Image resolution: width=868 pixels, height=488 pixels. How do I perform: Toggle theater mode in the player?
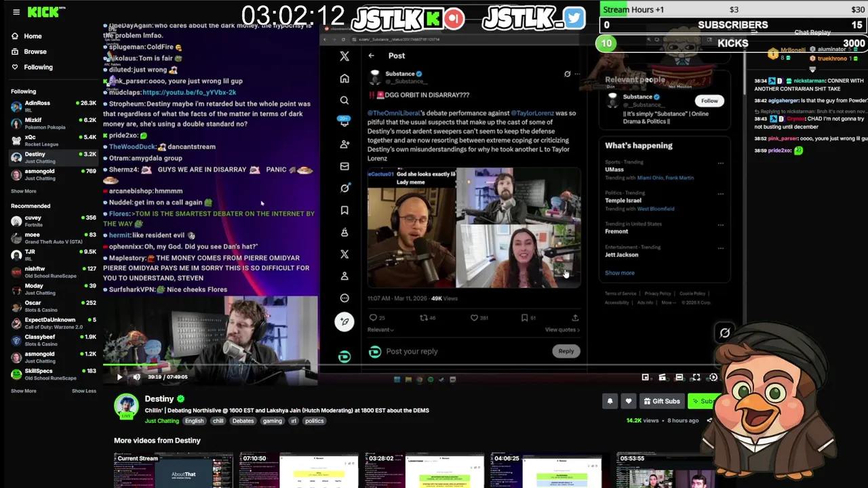(x=679, y=378)
